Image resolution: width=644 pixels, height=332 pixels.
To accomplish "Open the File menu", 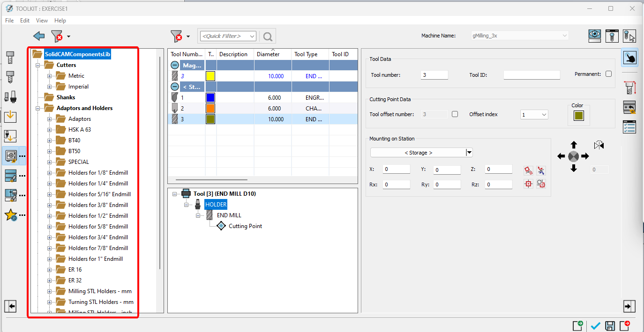I will click(9, 21).
